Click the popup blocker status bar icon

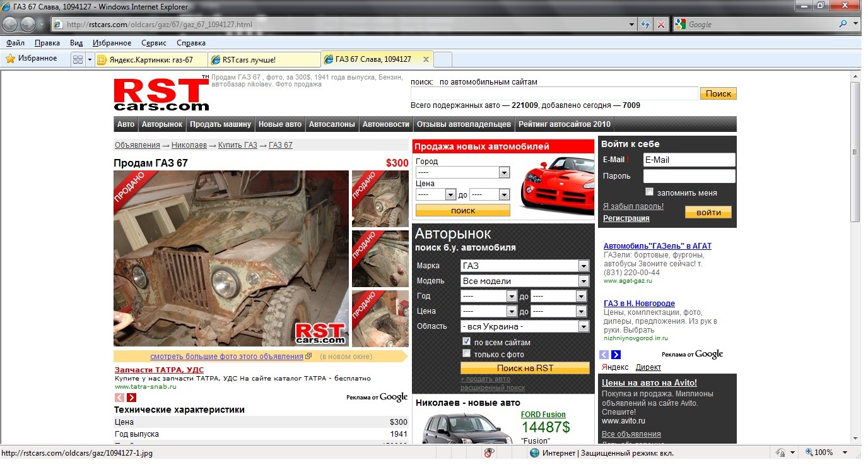click(489, 452)
